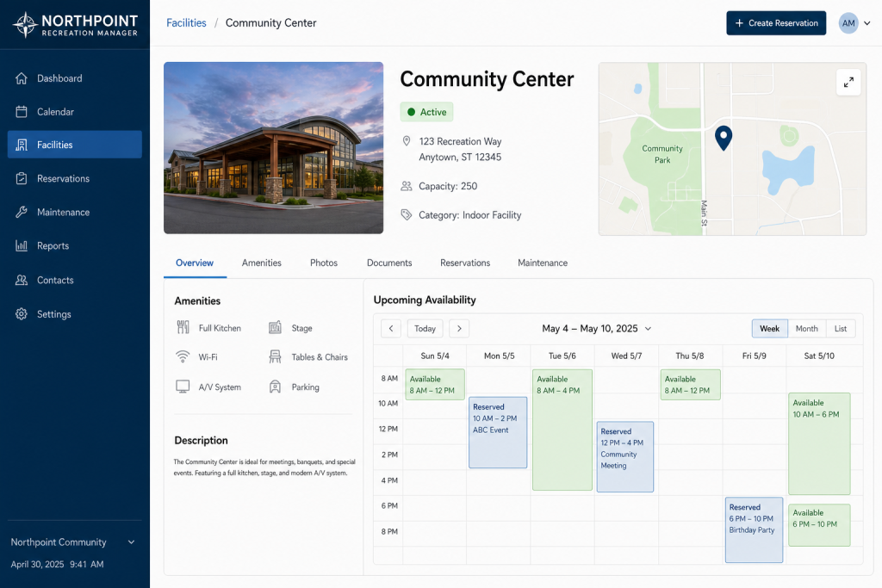Screen dimensions: 882x588
Task: Click the Community Park label on map
Action: (x=662, y=154)
